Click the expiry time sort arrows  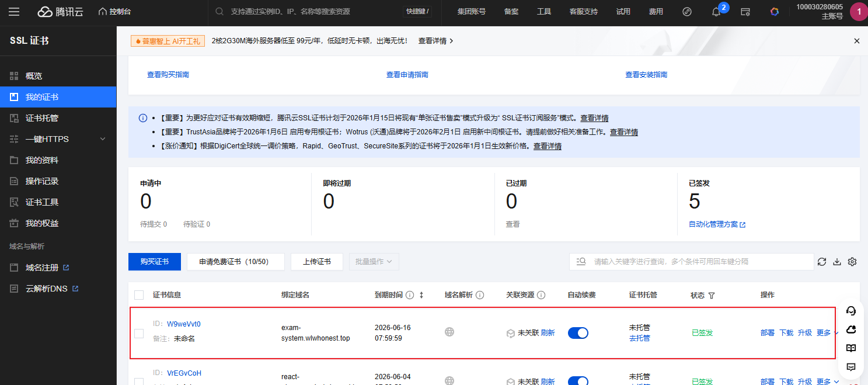(421, 295)
